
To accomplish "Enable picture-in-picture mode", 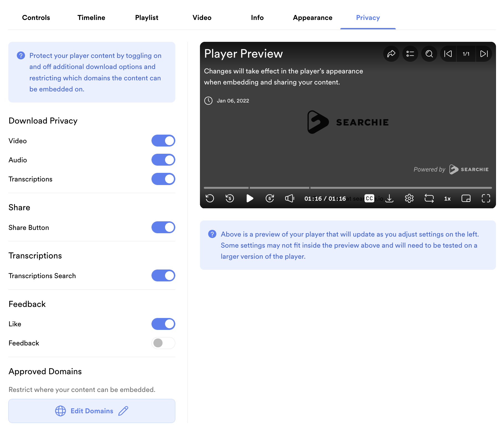I will click(x=466, y=198).
